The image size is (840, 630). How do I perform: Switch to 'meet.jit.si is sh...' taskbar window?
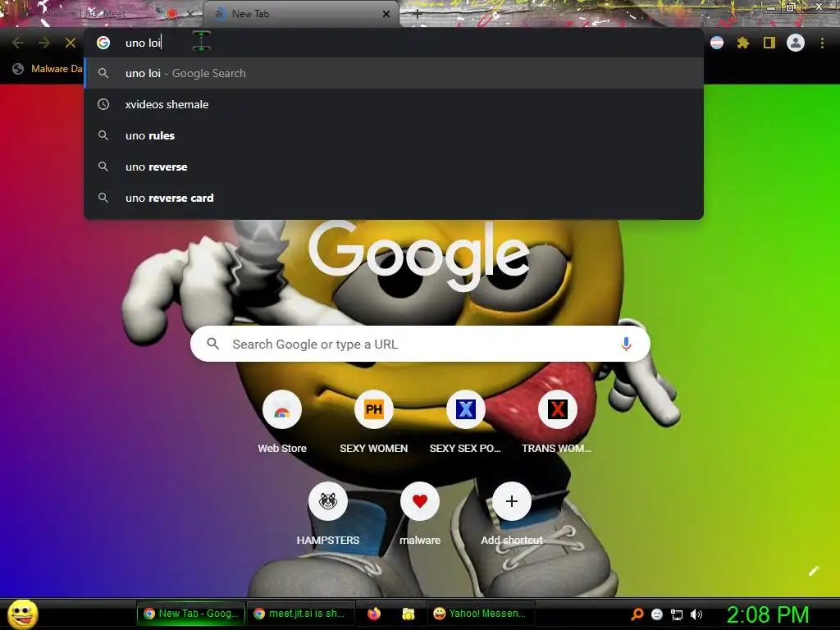pyautogui.click(x=302, y=614)
